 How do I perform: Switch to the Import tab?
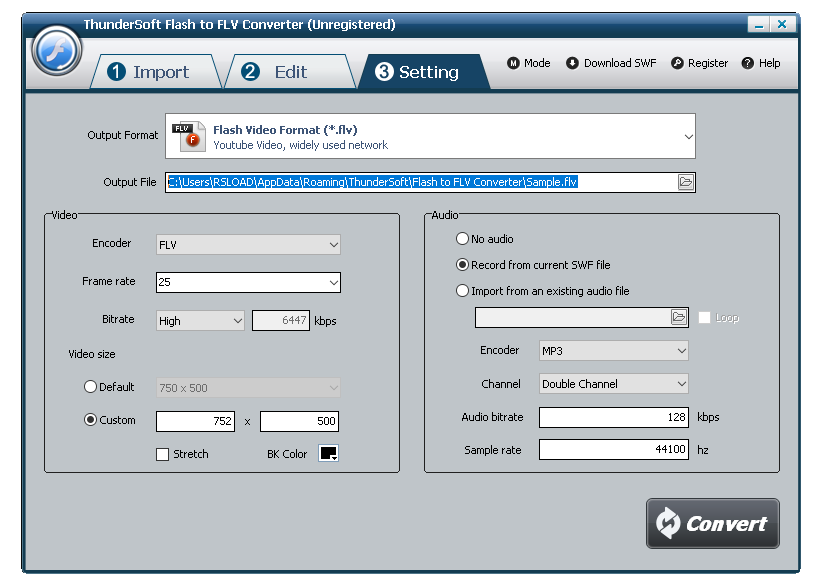pyautogui.click(x=155, y=71)
